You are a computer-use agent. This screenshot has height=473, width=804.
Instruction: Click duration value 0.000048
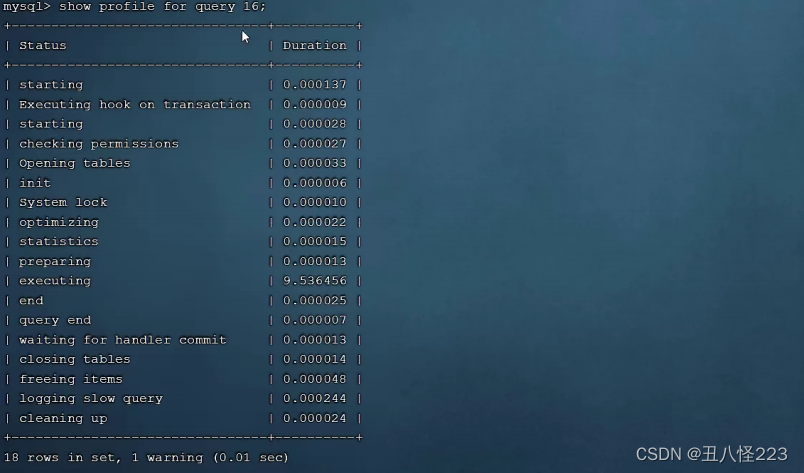click(x=314, y=380)
